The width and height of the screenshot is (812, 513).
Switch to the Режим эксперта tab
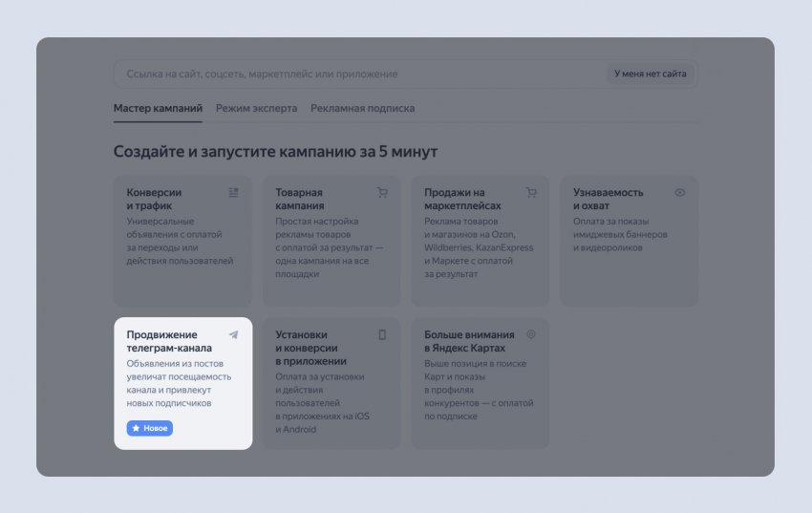(256, 109)
